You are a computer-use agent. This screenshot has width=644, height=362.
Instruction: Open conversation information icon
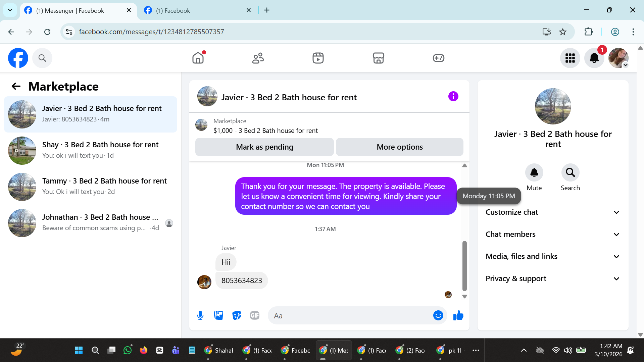point(453,97)
